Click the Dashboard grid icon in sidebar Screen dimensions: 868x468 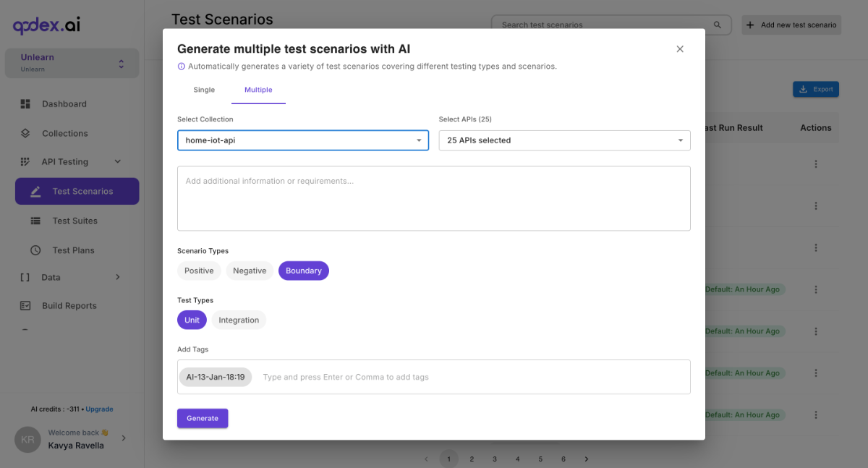point(25,104)
